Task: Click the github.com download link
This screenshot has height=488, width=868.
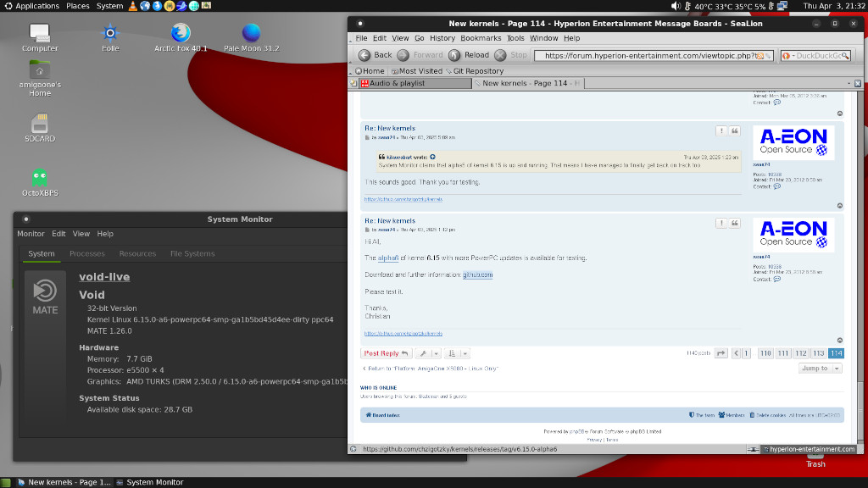Action: 478,275
